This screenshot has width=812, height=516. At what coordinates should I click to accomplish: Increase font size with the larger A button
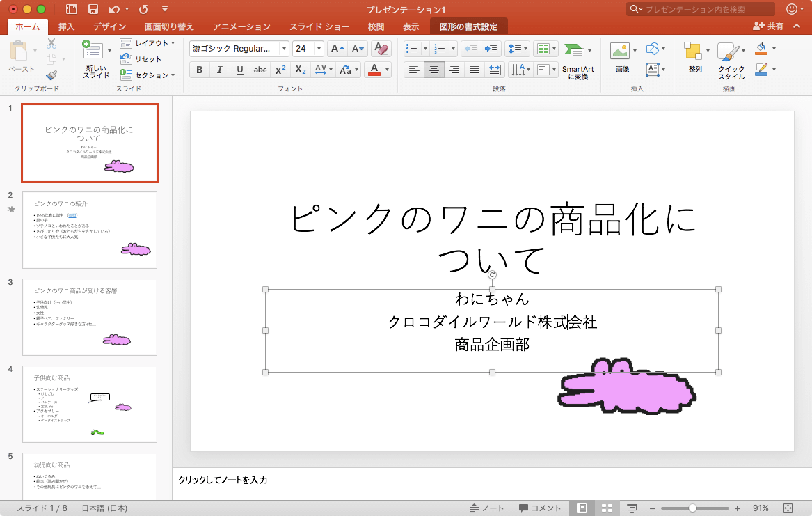click(x=337, y=49)
